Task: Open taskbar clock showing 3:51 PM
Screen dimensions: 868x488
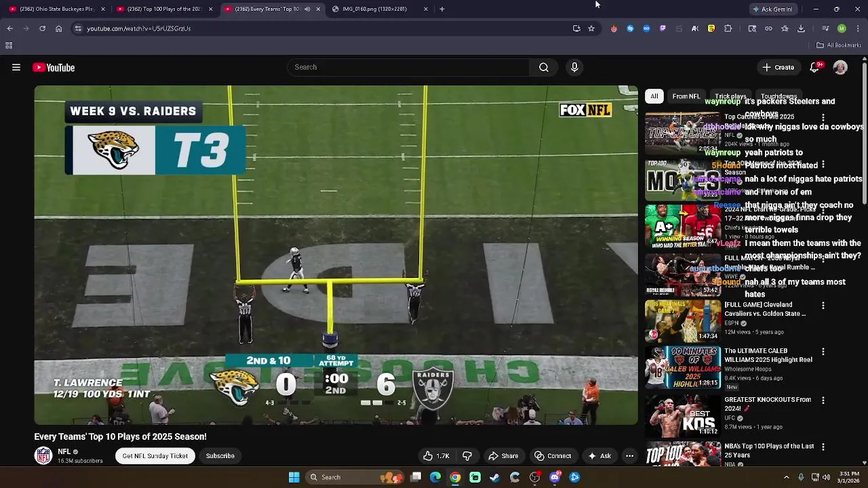Action: 849,477
